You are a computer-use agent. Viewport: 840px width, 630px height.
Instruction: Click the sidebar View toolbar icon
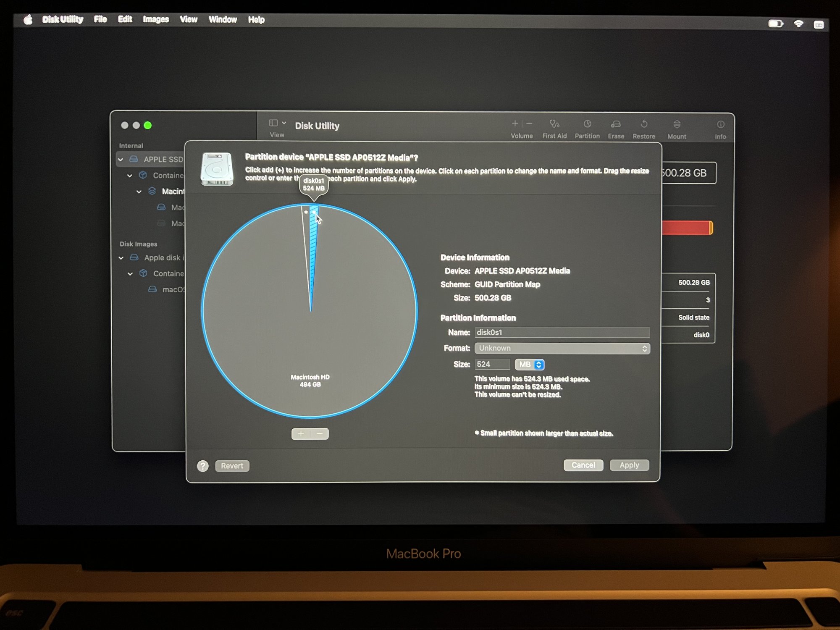tap(273, 123)
